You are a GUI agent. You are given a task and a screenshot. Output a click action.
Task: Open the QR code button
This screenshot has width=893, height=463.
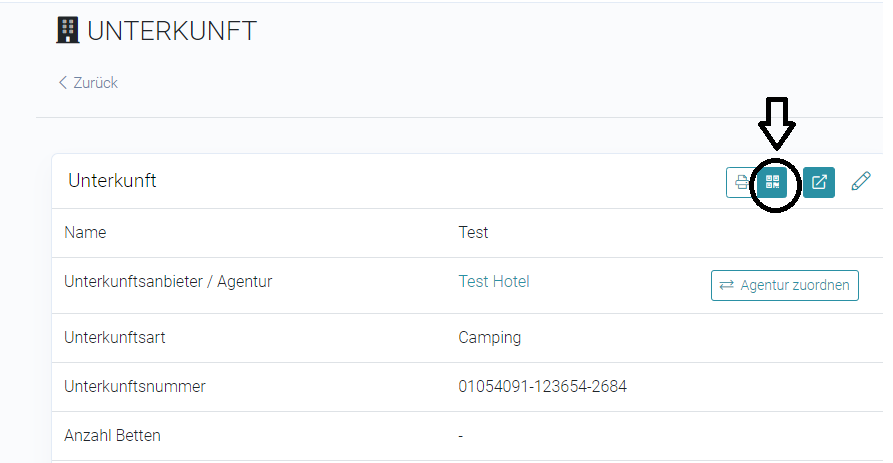772,182
